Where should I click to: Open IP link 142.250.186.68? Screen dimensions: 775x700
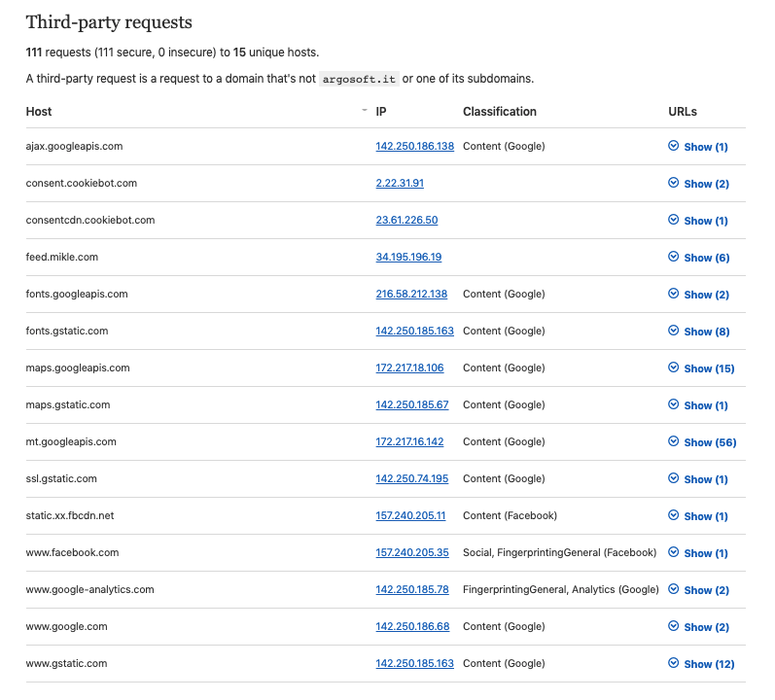point(412,626)
